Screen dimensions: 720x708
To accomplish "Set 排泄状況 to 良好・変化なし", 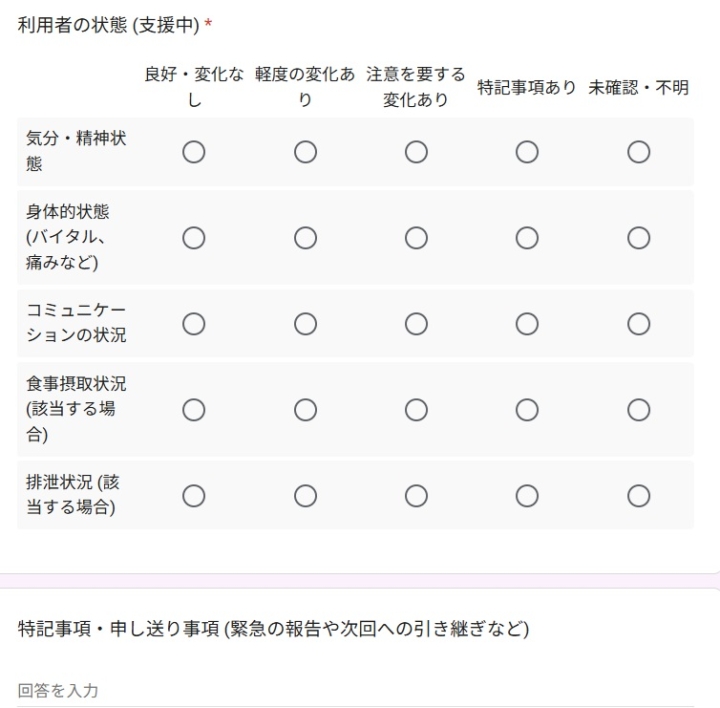I will tap(194, 496).
